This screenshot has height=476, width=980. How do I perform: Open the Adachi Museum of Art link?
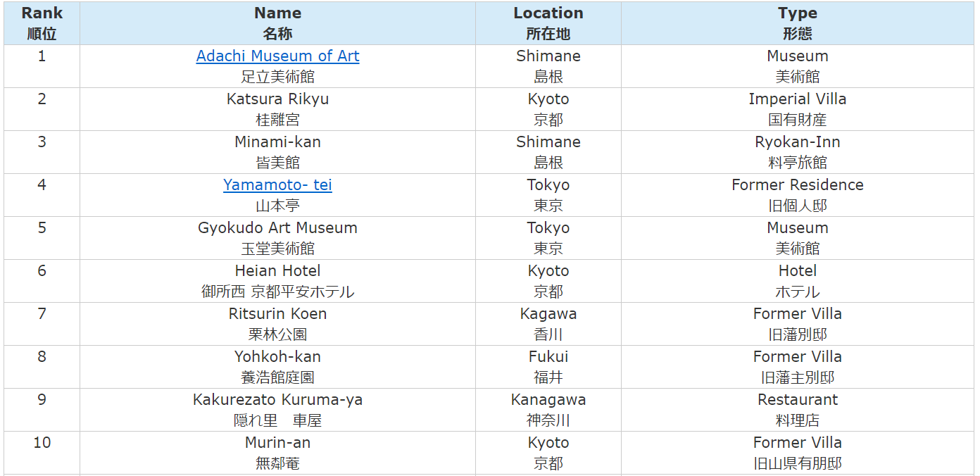coord(277,56)
